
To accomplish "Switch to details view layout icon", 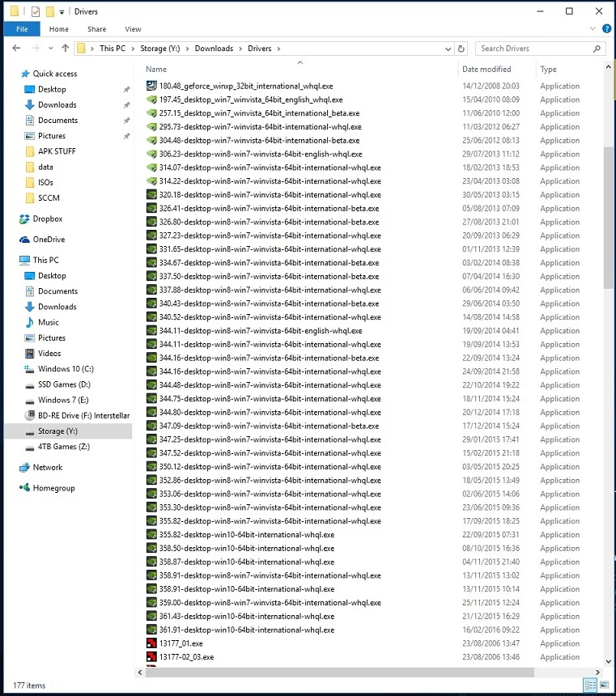I will point(590,685).
